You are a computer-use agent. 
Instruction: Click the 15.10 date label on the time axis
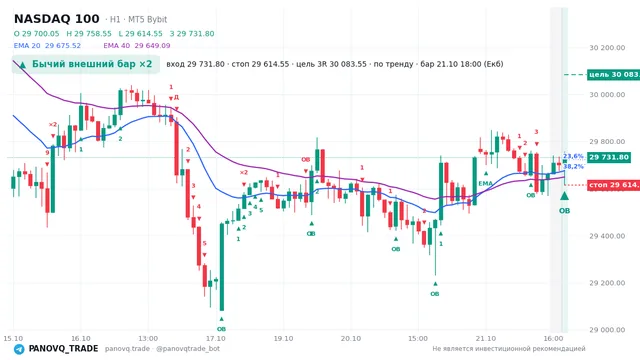pos(13,338)
